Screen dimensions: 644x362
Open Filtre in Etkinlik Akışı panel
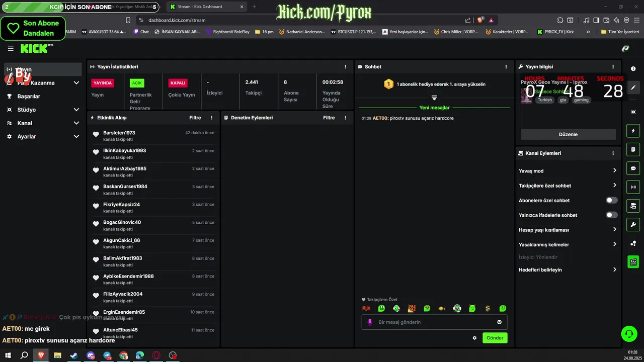click(195, 118)
